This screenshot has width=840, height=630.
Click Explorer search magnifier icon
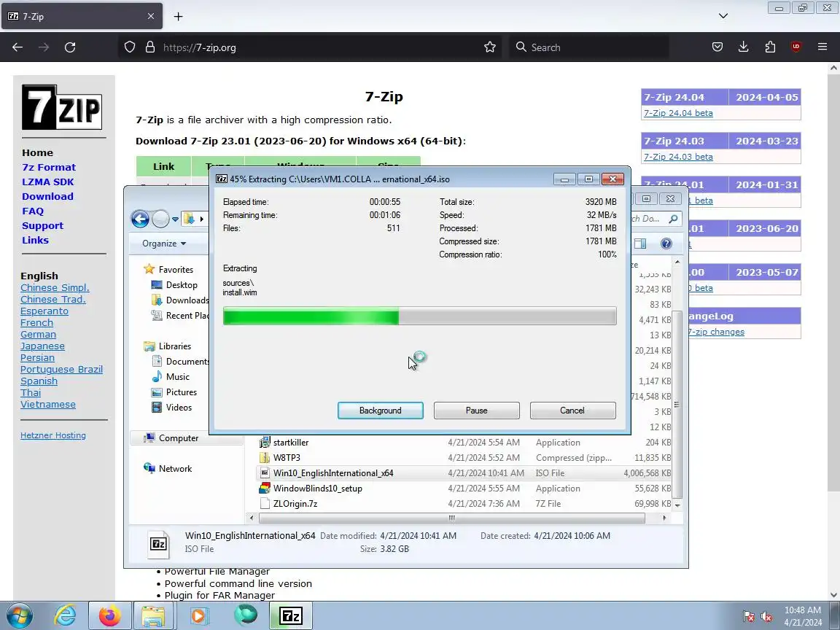coord(674,219)
